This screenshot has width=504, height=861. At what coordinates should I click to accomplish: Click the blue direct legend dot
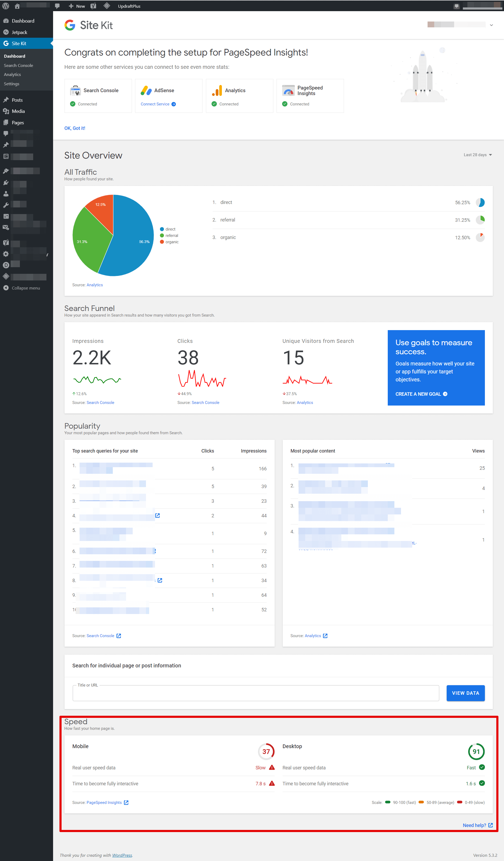(162, 229)
